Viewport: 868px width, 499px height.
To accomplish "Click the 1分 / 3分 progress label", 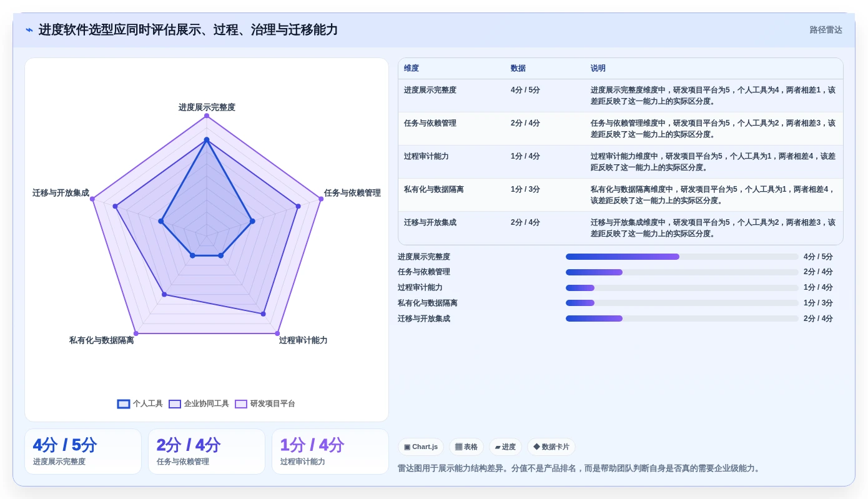I will pos(818,303).
